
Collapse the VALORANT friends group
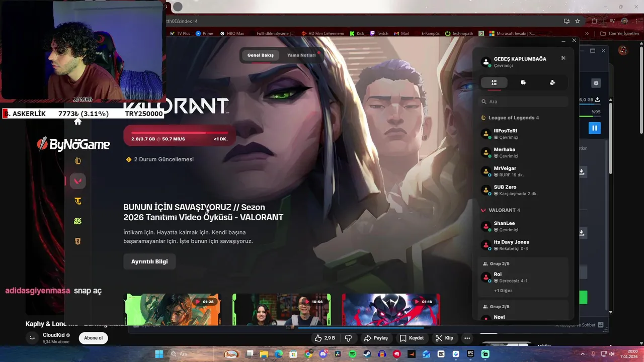pyautogui.click(x=501, y=210)
